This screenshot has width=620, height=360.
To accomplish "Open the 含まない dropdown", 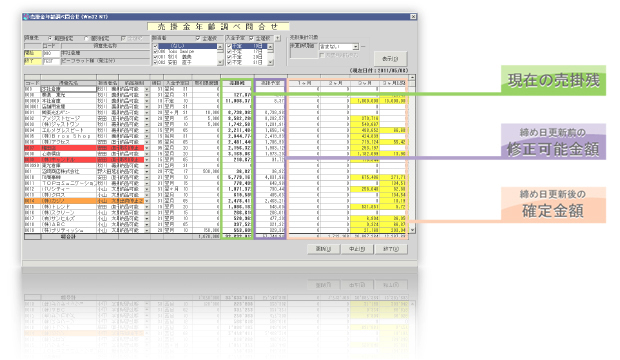I will click(355, 47).
